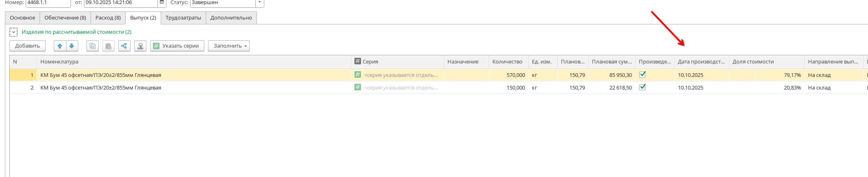
Task: Click the green series icon in row 1
Action: click(x=358, y=74)
